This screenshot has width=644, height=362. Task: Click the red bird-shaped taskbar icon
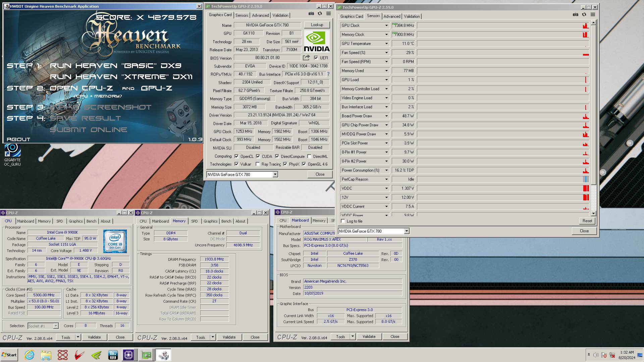click(x=79, y=355)
